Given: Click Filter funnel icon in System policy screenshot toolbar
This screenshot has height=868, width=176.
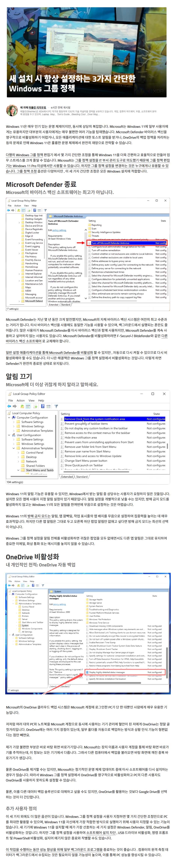Looking at the screenshot, I should click(x=43, y=585).
